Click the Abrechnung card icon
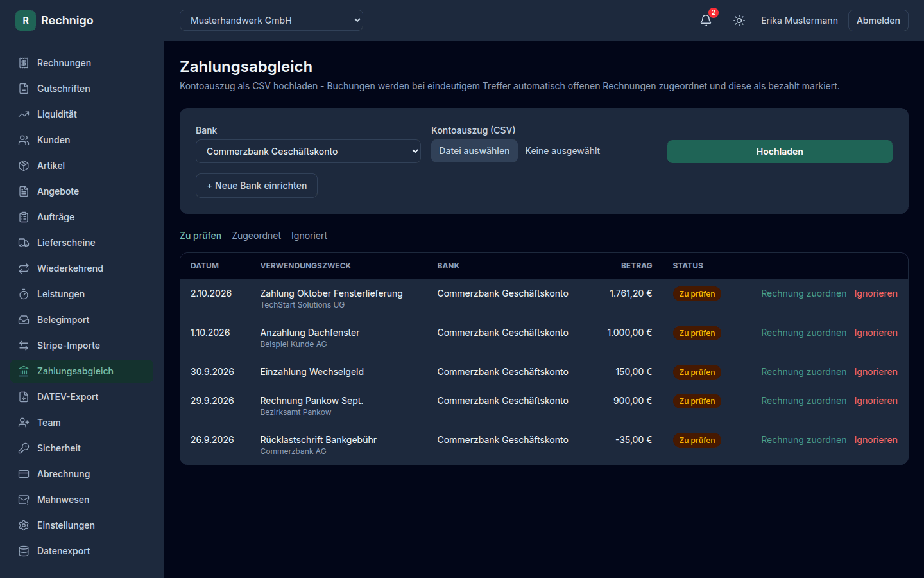The height and width of the screenshot is (578, 924). point(24,474)
